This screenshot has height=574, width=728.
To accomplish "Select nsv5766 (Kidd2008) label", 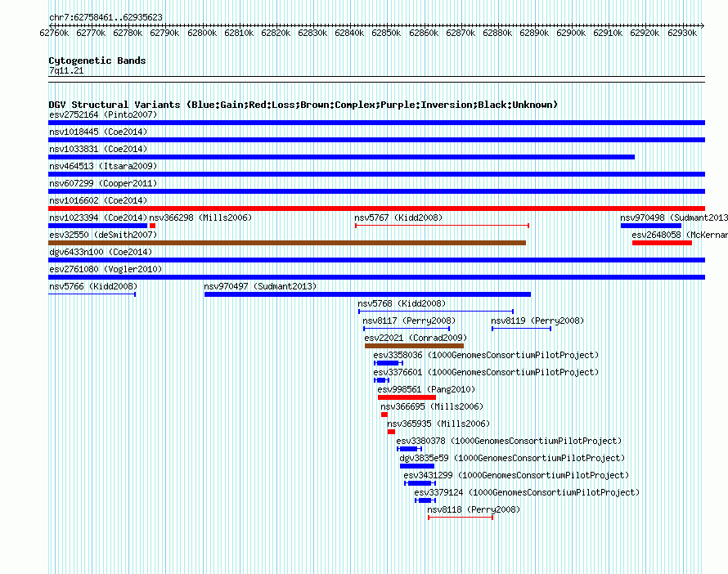I will click(93, 286).
